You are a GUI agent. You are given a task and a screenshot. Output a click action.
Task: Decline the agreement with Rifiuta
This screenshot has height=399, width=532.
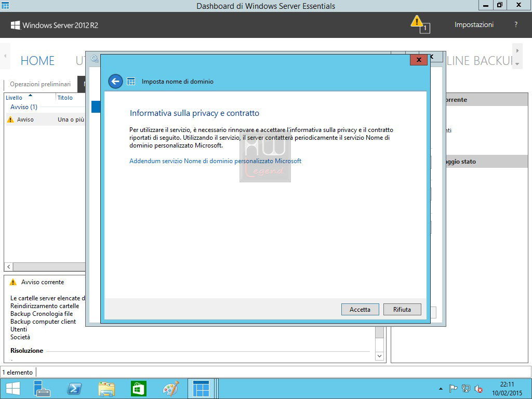point(402,310)
